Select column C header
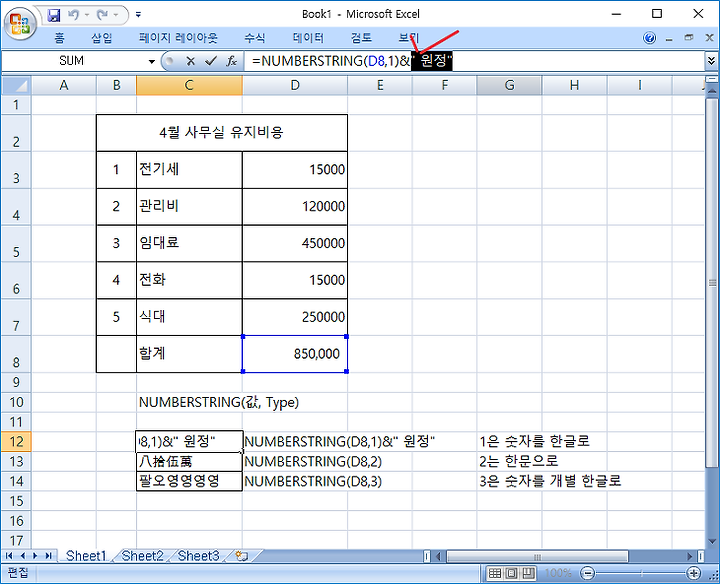This screenshot has width=720, height=584. (189, 85)
